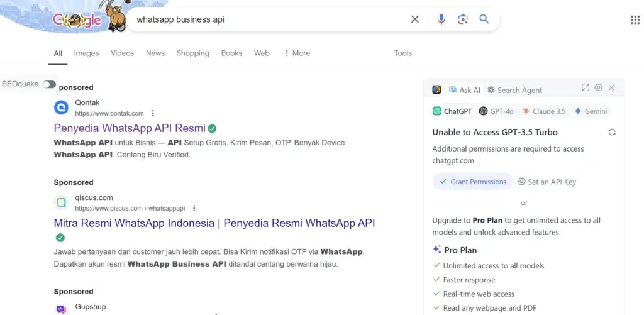This screenshot has height=315, width=644.
Task: Click the Google doodle logo
Action: pyautogui.click(x=77, y=19)
